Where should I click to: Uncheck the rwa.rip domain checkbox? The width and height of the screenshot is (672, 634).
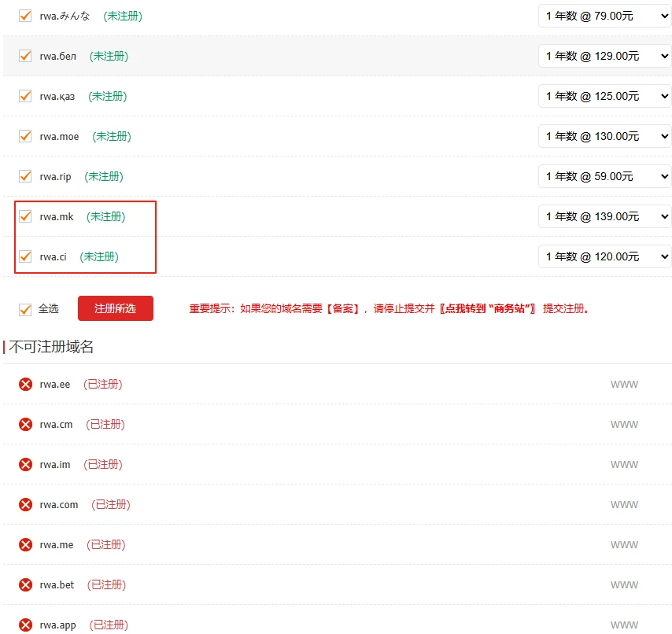pos(25,176)
